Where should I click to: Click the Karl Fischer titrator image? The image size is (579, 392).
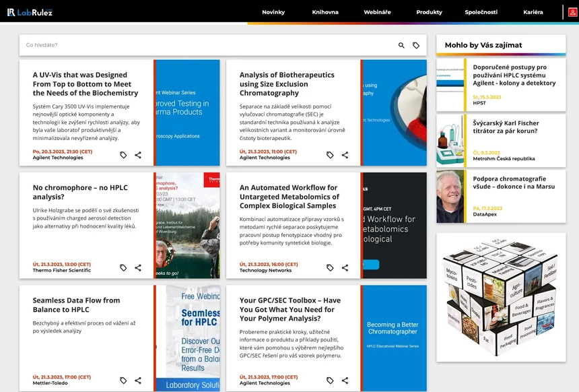(x=450, y=140)
